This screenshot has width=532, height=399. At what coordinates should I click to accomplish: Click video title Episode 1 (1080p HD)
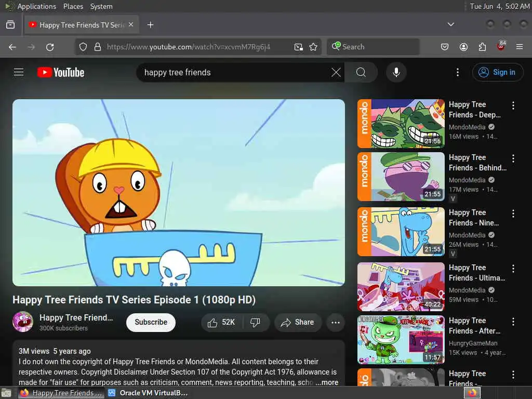click(x=134, y=300)
